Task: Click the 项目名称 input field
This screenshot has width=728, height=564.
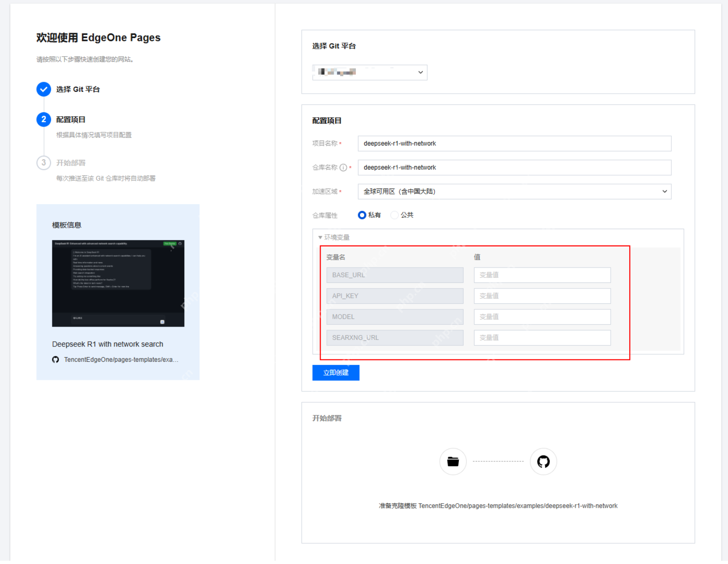Action: 515,143
